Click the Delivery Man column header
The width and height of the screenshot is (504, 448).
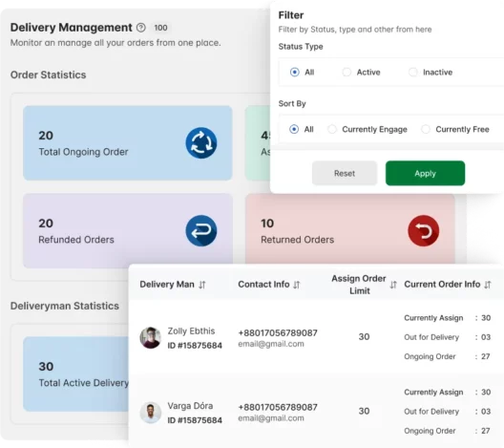(167, 285)
